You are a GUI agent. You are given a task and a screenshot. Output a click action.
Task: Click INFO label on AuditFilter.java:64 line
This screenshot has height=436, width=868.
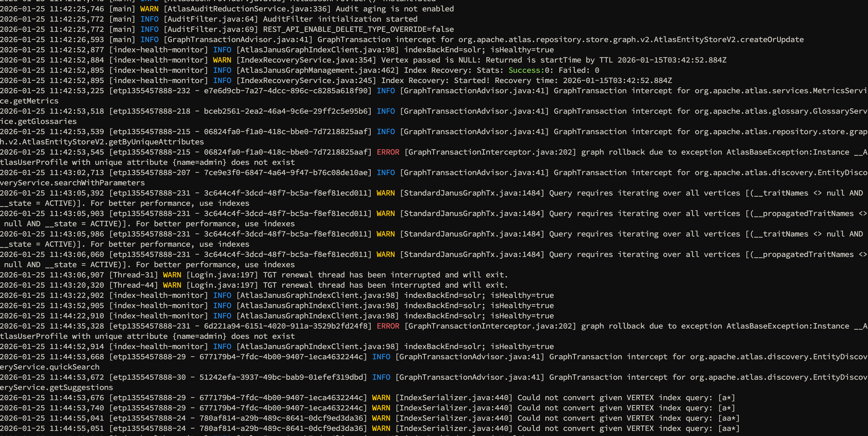pyautogui.click(x=149, y=19)
